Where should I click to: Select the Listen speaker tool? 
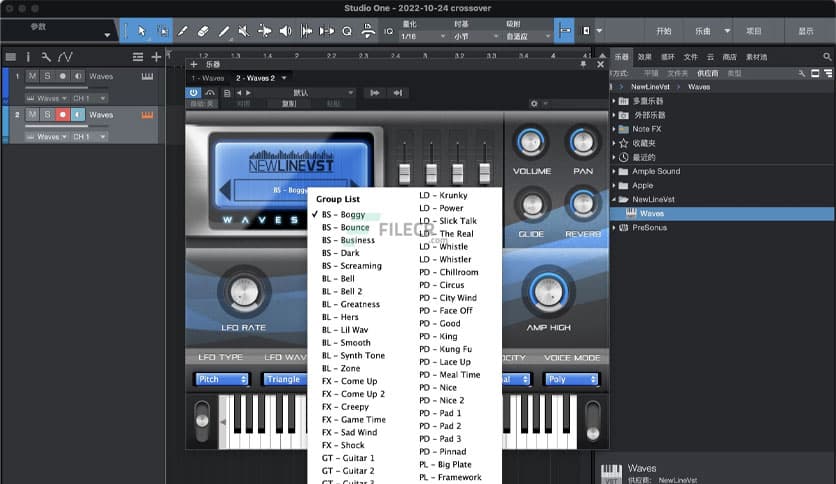click(x=285, y=31)
